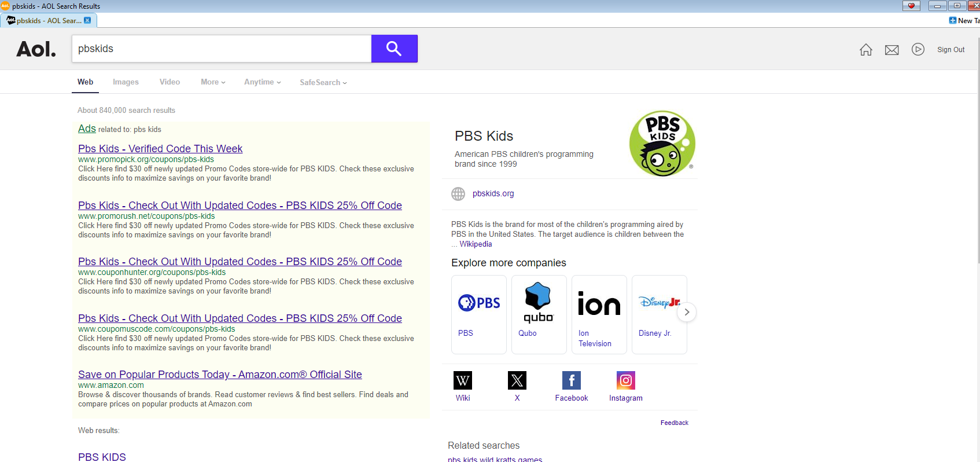Screen dimensions: 980x462
Task: Open the PBS KIDS web result
Action: click(102, 457)
